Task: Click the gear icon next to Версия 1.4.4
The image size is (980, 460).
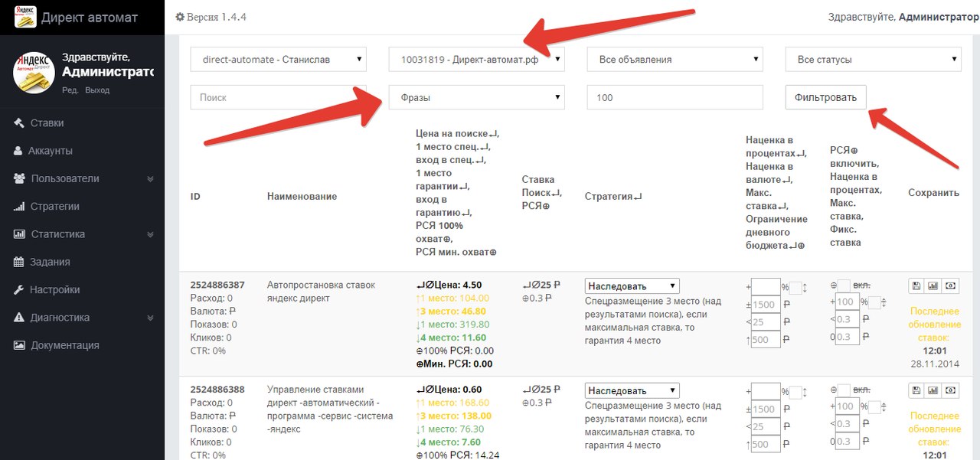Action: point(180,17)
